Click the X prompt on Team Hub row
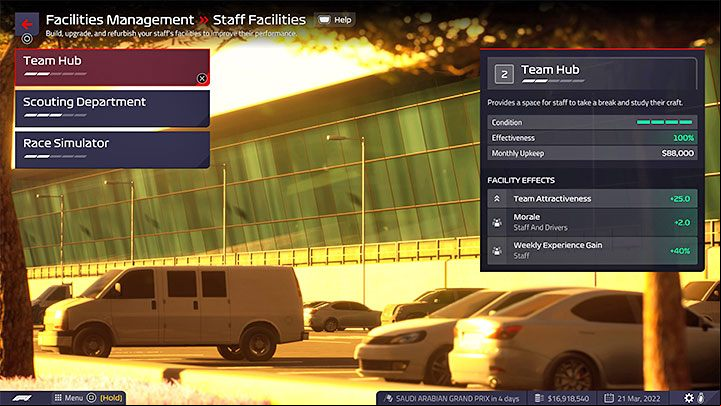Image resolution: width=721 pixels, height=406 pixels. point(202,79)
